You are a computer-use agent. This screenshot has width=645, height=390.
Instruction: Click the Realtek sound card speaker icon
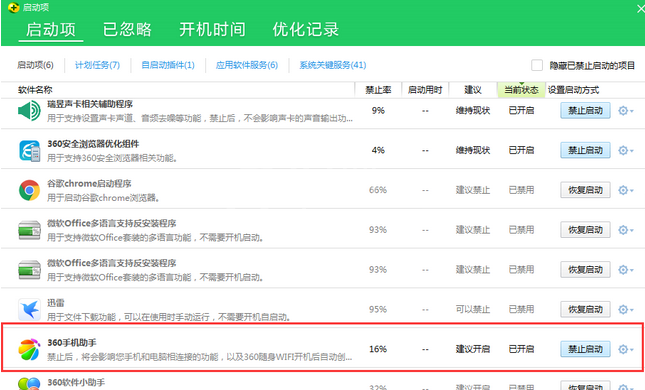29,111
